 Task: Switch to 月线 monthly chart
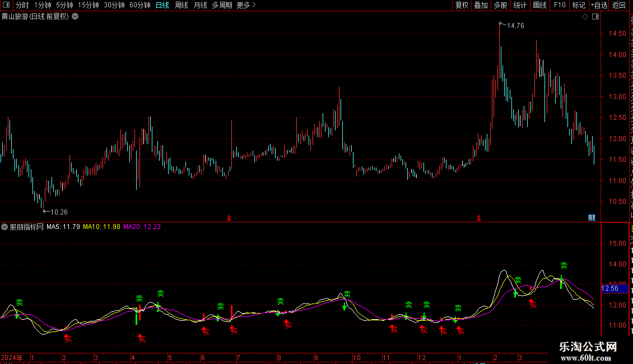pyautogui.click(x=200, y=5)
